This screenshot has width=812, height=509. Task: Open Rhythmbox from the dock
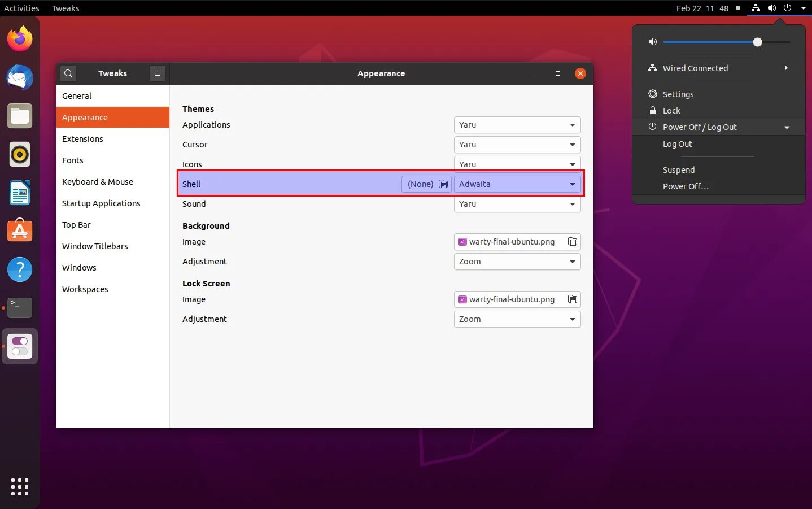(20, 154)
